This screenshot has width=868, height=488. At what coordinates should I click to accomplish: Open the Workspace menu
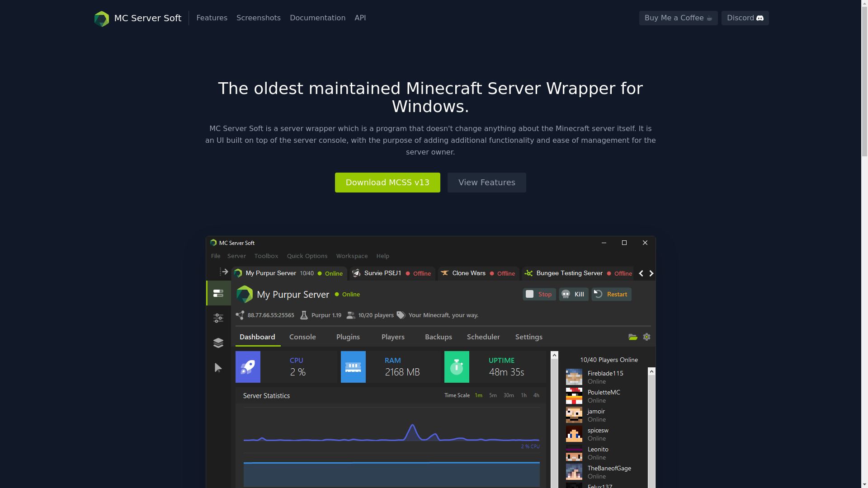(x=352, y=256)
